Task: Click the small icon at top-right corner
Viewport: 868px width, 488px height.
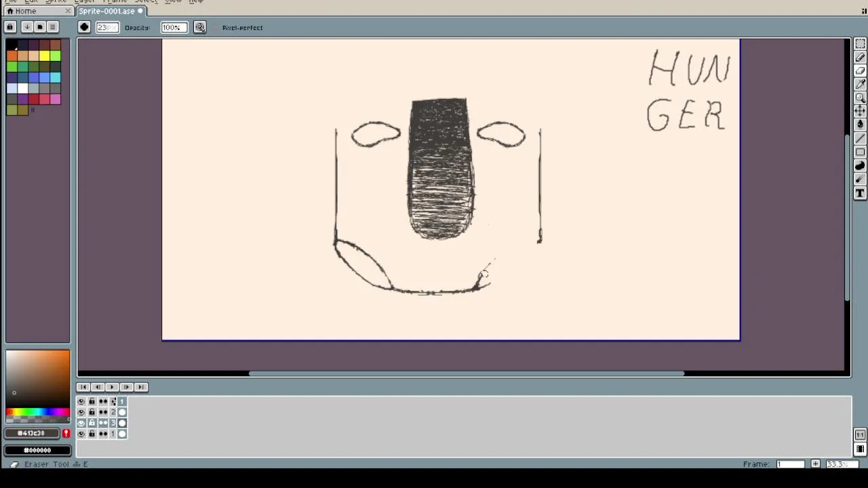Action: (864, 11)
